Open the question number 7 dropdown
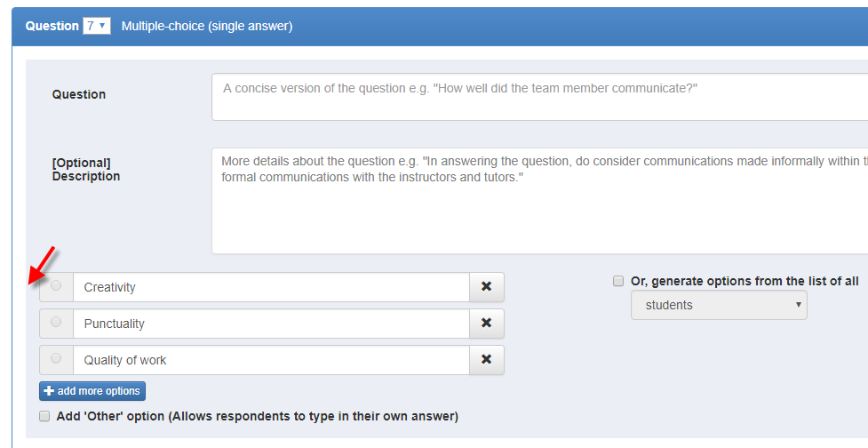Screen dimensions: 868x448 97,26
